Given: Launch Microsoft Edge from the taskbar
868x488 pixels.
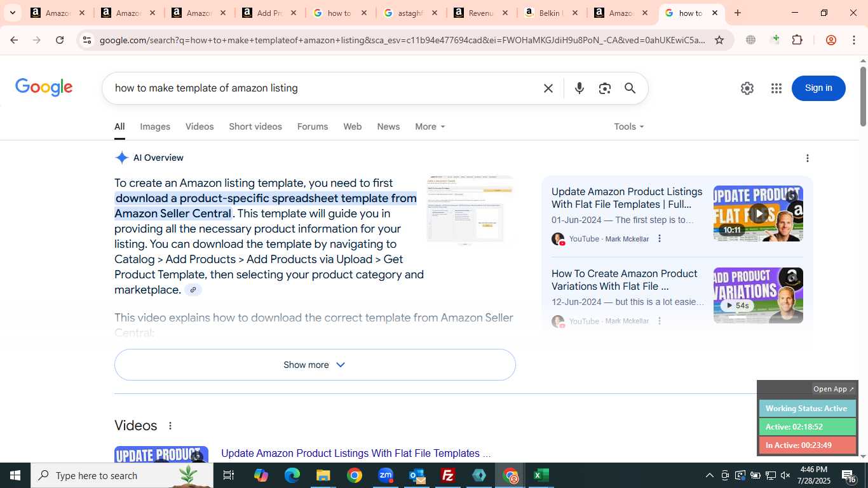Looking at the screenshot, I should pos(292,475).
